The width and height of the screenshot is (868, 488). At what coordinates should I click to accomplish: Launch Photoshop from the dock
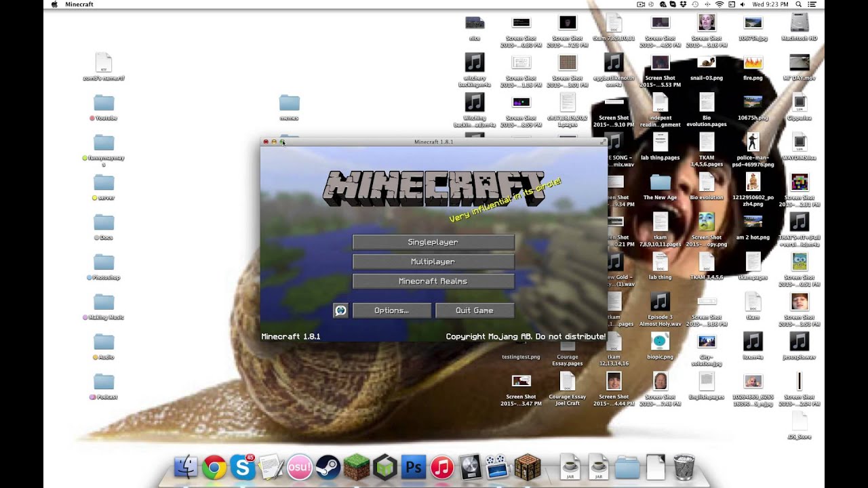pyautogui.click(x=413, y=467)
